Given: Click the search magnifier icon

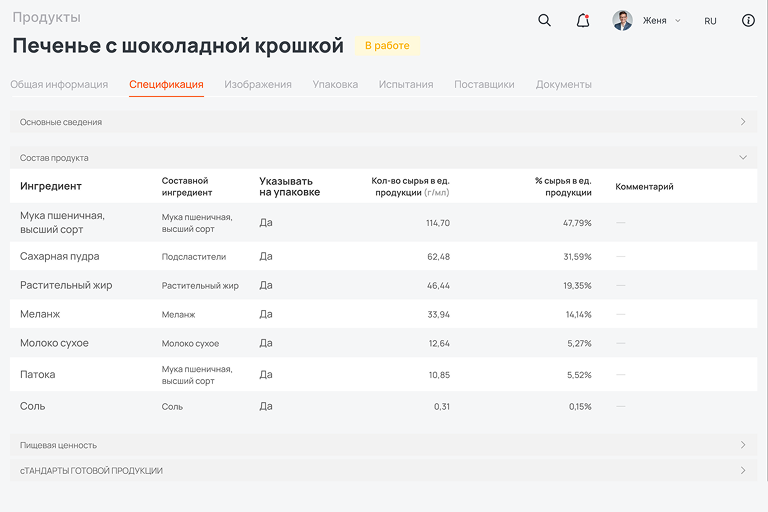Looking at the screenshot, I should pyautogui.click(x=544, y=20).
